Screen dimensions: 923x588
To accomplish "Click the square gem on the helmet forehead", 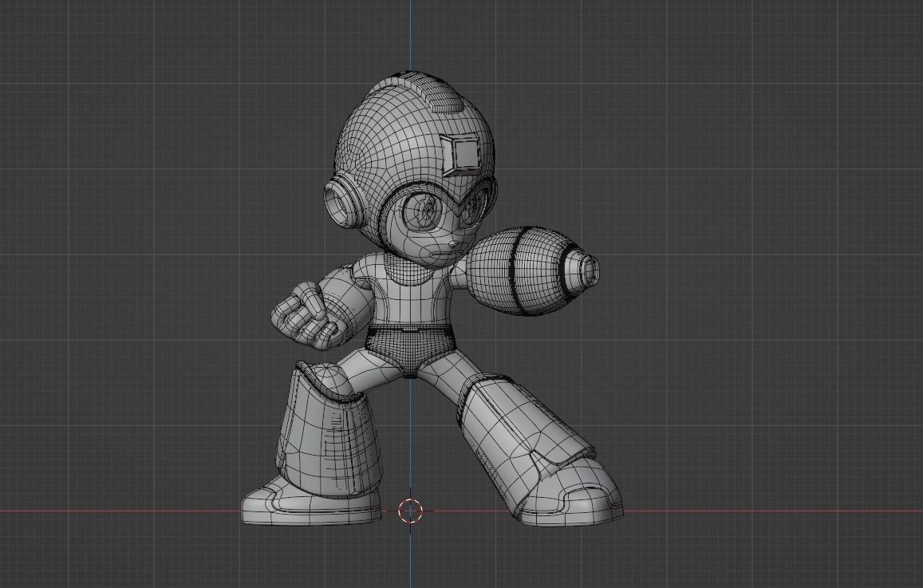I will (462, 155).
